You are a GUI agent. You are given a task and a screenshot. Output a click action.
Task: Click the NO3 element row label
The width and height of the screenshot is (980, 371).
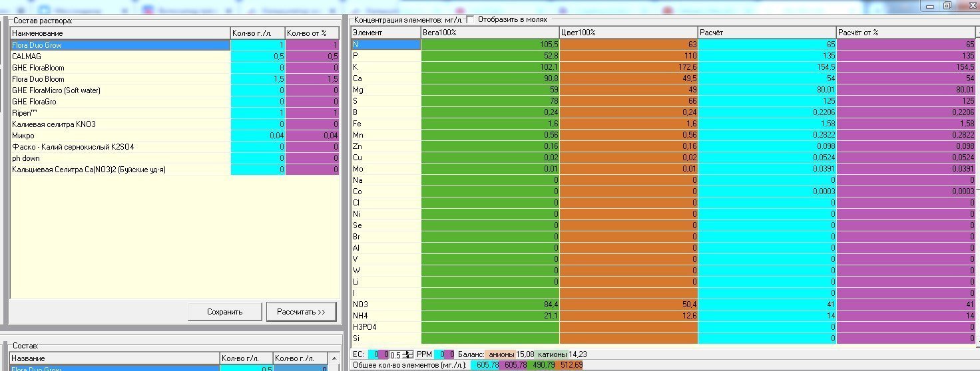click(x=386, y=305)
